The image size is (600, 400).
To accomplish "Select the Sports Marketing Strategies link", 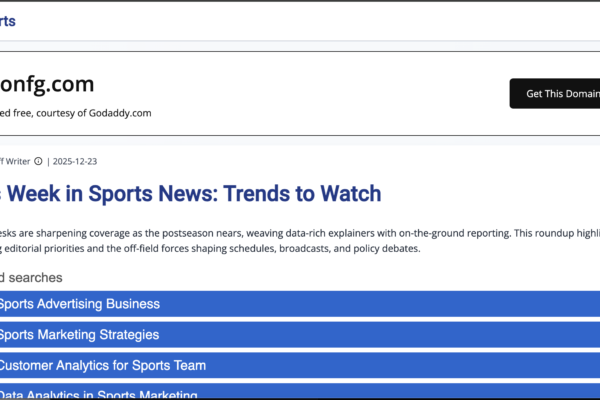I will pyautogui.click(x=80, y=335).
